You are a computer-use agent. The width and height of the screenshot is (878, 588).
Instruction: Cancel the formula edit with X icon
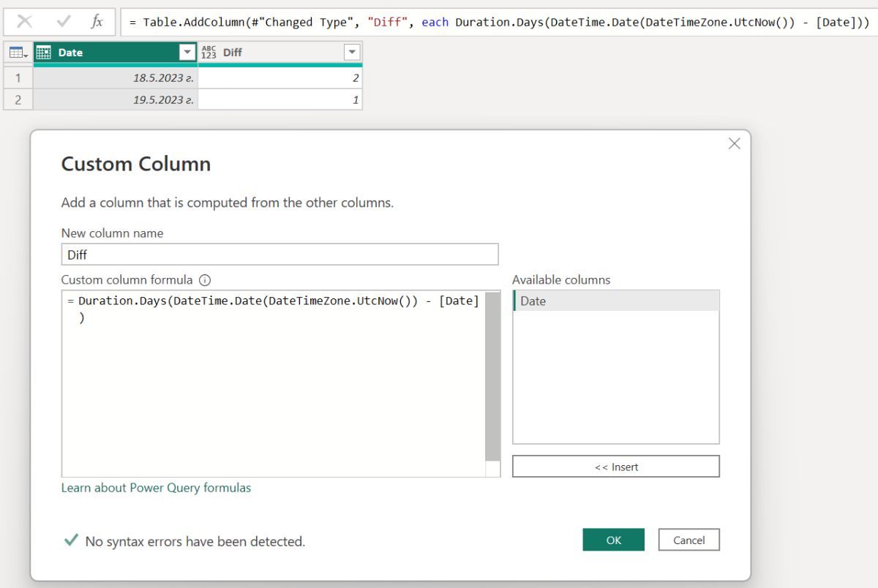tap(25, 21)
